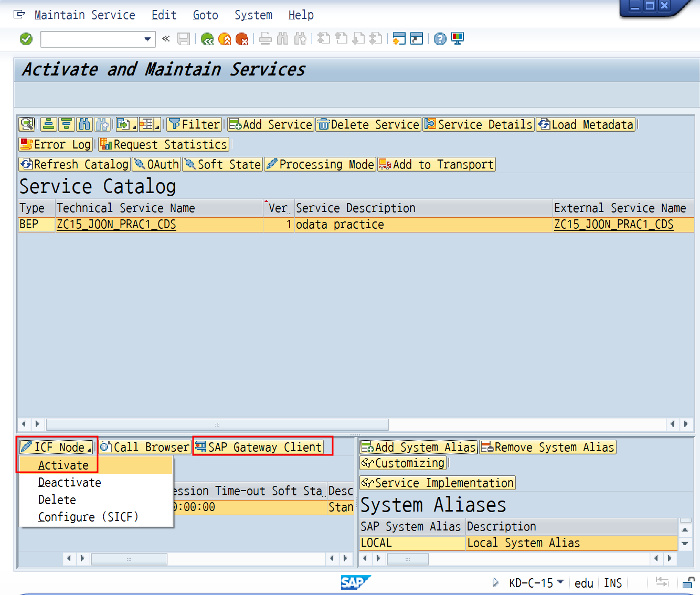Click the Request Statistics button
The width and height of the screenshot is (700, 595).
(164, 144)
